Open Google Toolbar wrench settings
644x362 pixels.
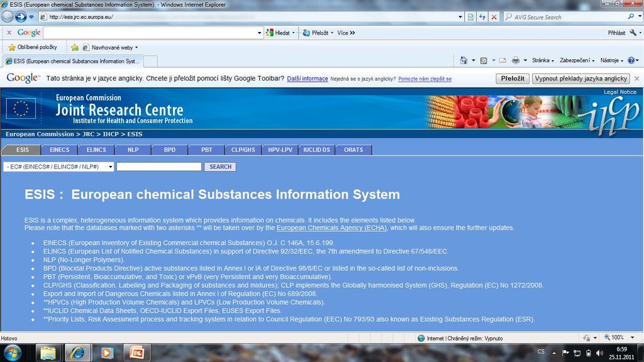(x=633, y=33)
